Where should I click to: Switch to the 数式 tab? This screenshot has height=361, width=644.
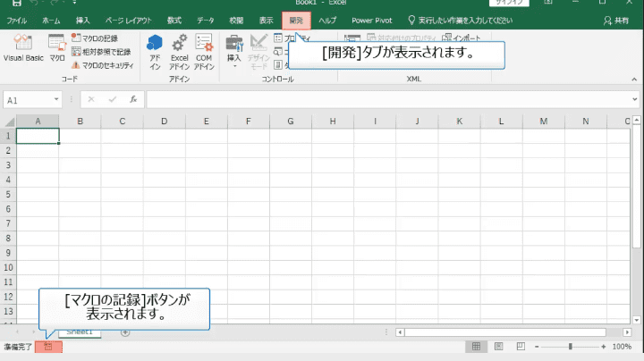174,21
